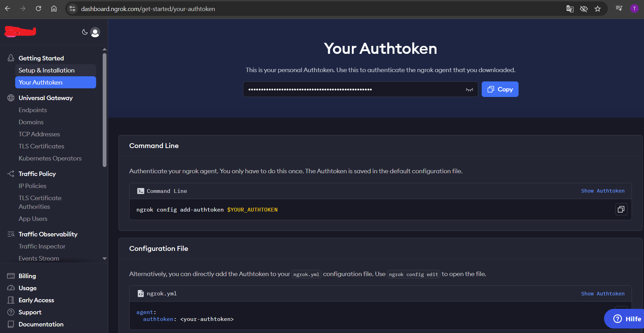Viewport: 644px width, 333px height.
Task: Open the Hilfe help widget
Action: (x=624, y=319)
